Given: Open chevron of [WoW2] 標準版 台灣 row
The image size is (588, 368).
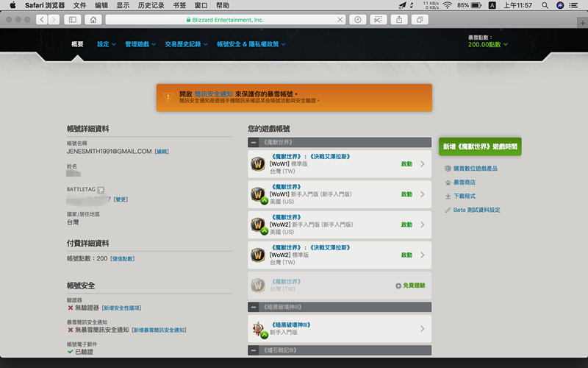Looking at the screenshot, I should (x=422, y=255).
